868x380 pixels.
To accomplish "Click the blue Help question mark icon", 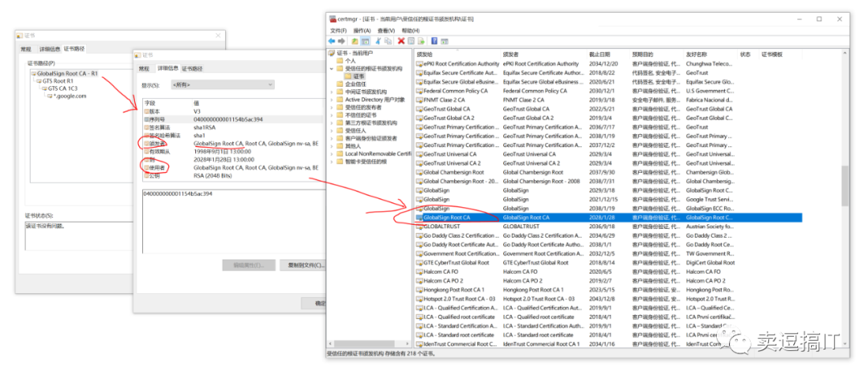I will (435, 41).
